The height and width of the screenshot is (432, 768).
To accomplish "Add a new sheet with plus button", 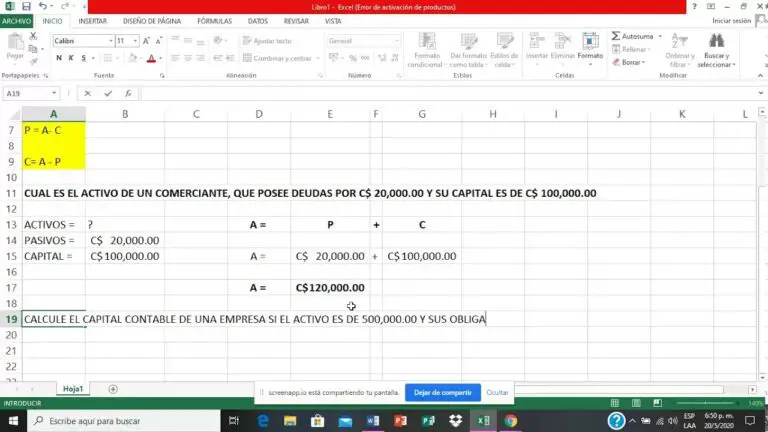I will [113, 389].
